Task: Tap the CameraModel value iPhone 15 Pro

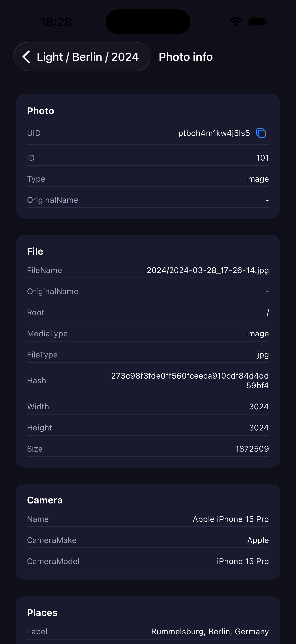Action: coord(243,561)
